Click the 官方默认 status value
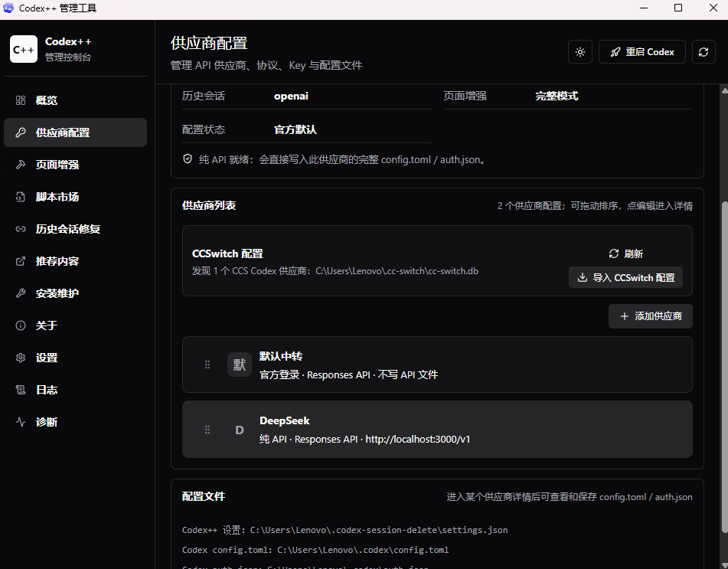 (x=295, y=129)
